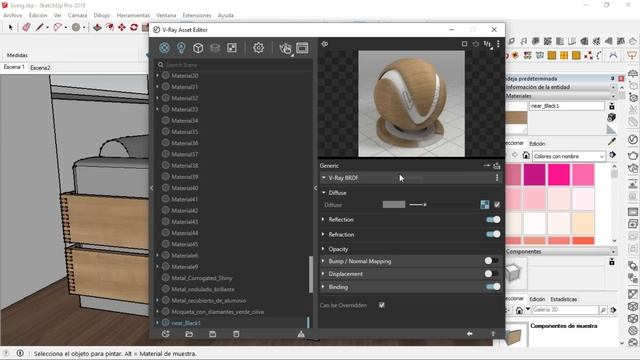This screenshot has width=640, height=360.
Task: Open the Herramientas menu
Action: point(133,15)
